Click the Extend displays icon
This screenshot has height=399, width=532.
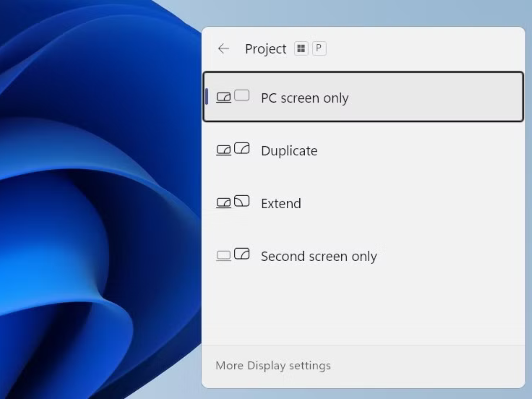click(x=233, y=202)
